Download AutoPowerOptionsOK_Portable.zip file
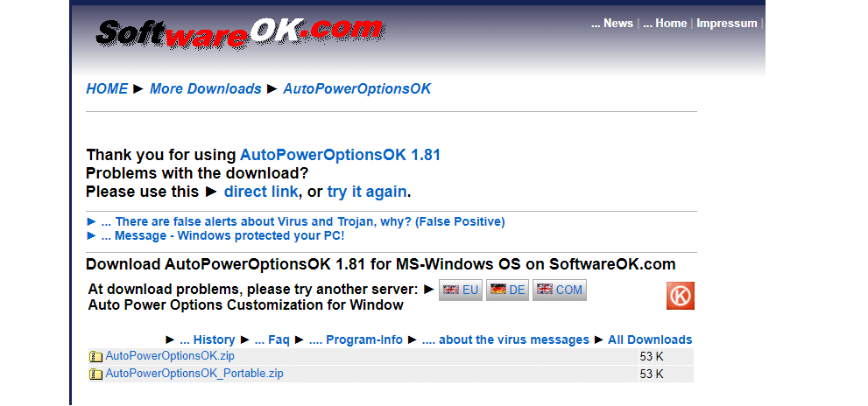This screenshot has height=406, width=868. [194, 374]
